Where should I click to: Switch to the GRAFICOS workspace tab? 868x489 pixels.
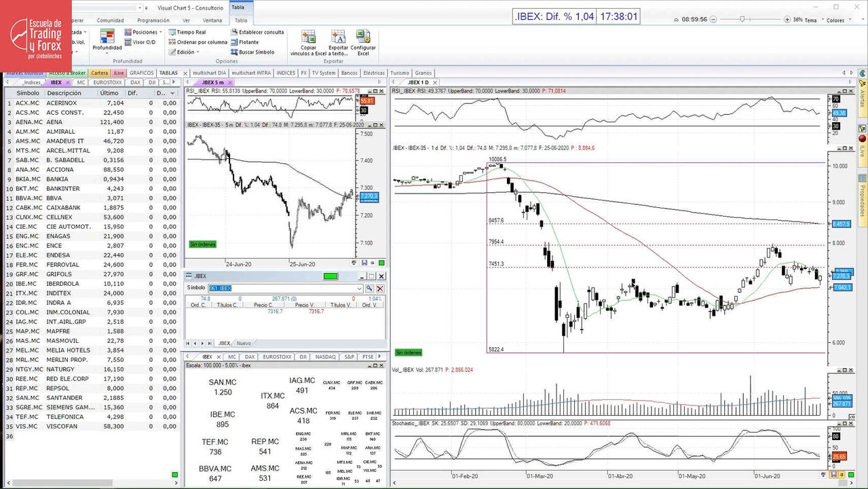point(142,73)
